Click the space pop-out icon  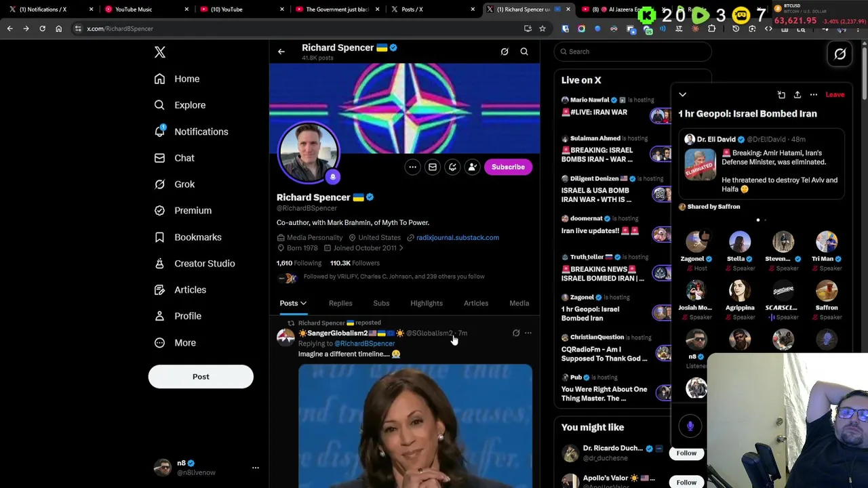(x=781, y=95)
